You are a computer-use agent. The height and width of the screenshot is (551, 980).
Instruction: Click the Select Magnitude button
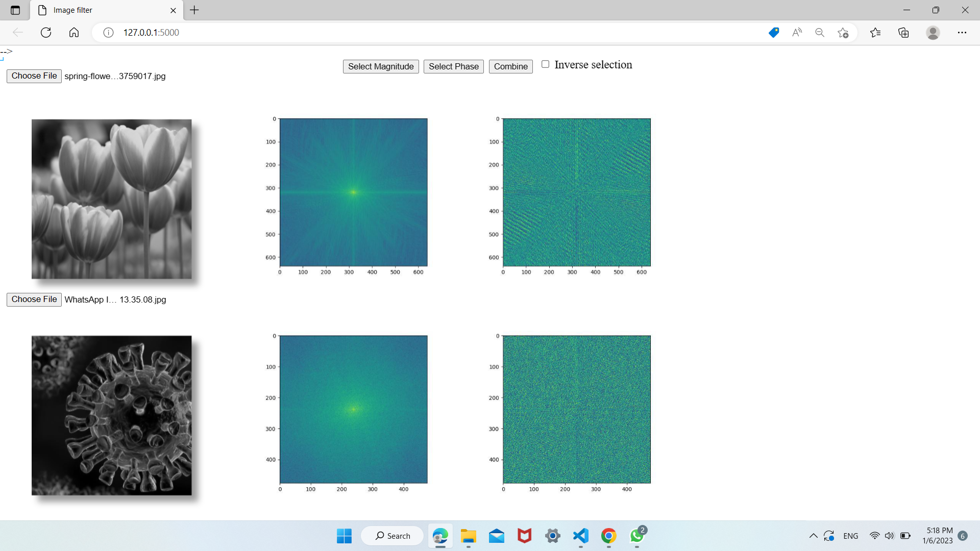(380, 66)
